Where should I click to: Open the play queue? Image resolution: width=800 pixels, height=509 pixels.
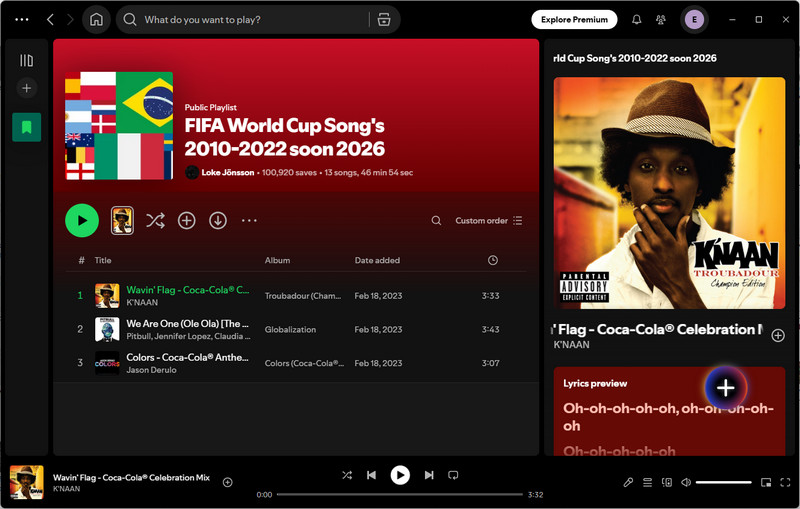tap(647, 482)
